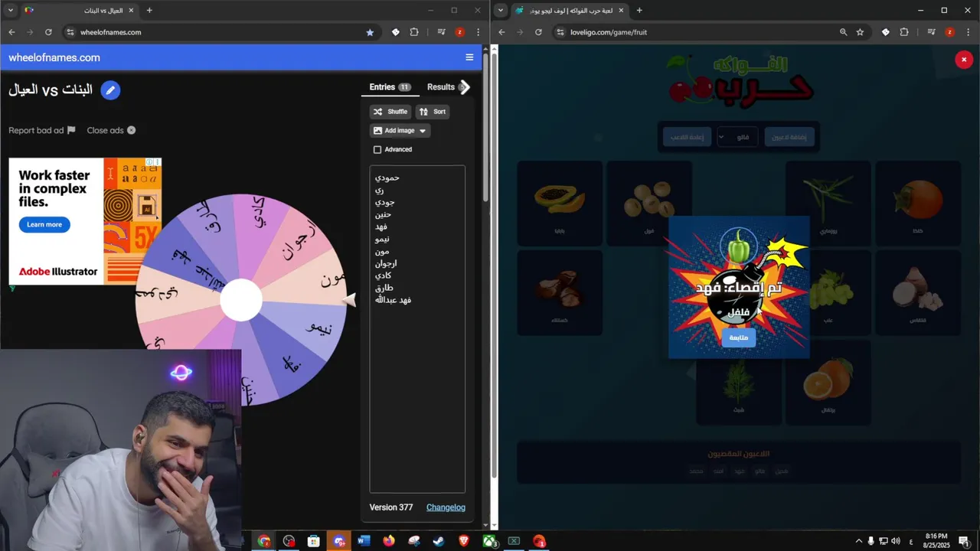This screenshot has width=980, height=551.
Task: Click the Close ads x icon
Action: pos(131,130)
